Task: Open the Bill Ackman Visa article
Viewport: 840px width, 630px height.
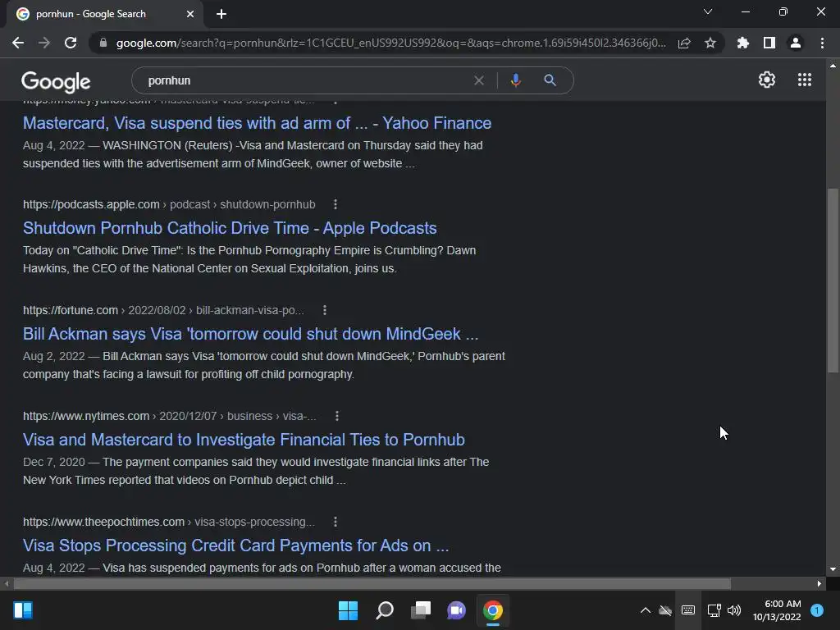Action: click(251, 335)
